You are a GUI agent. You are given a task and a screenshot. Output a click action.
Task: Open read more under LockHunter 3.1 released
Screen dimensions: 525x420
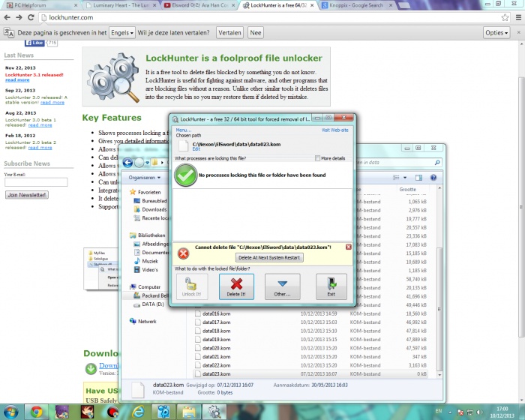[17, 80]
